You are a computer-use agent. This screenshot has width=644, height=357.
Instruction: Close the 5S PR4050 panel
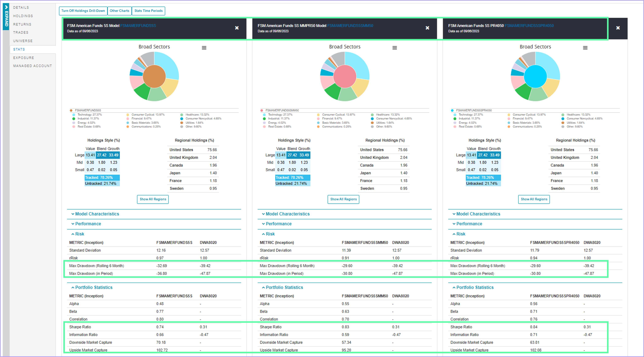pyautogui.click(x=618, y=28)
